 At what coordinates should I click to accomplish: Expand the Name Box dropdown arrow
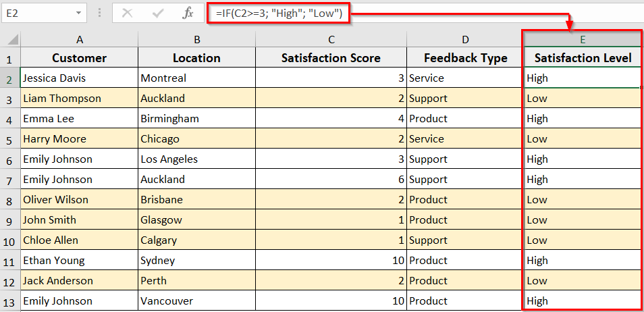[79, 13]
